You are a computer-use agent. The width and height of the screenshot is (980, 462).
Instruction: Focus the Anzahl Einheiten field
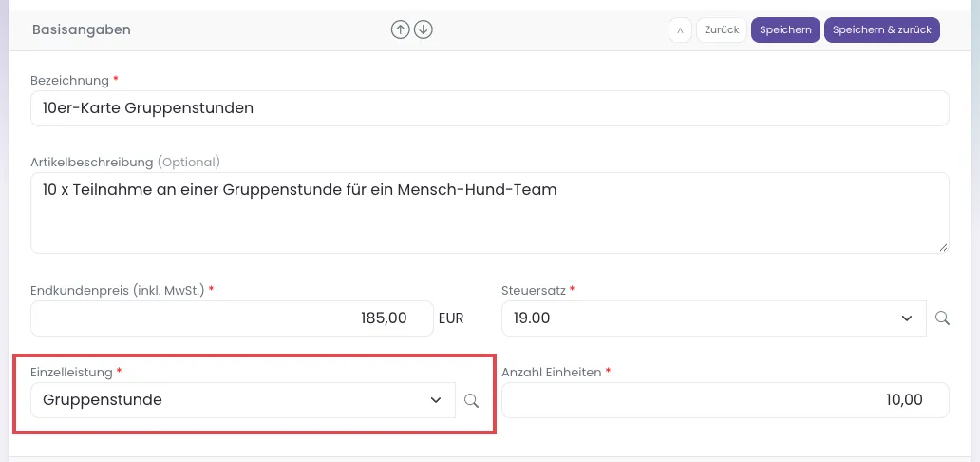coord(726,400)
